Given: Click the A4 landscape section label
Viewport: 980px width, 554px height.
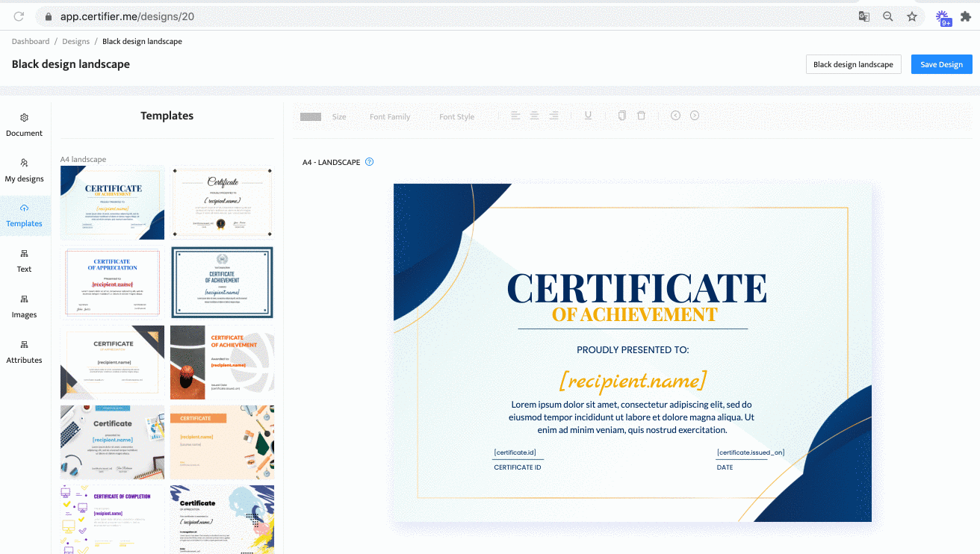Looking at the screenshot, I should coord(83,159).
